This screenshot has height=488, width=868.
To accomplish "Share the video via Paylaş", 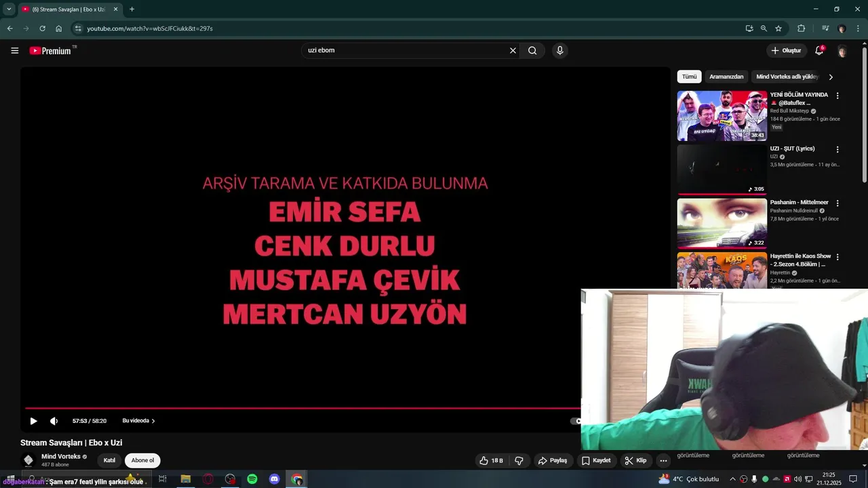I will pyautogui.click(x=552, y=460).
